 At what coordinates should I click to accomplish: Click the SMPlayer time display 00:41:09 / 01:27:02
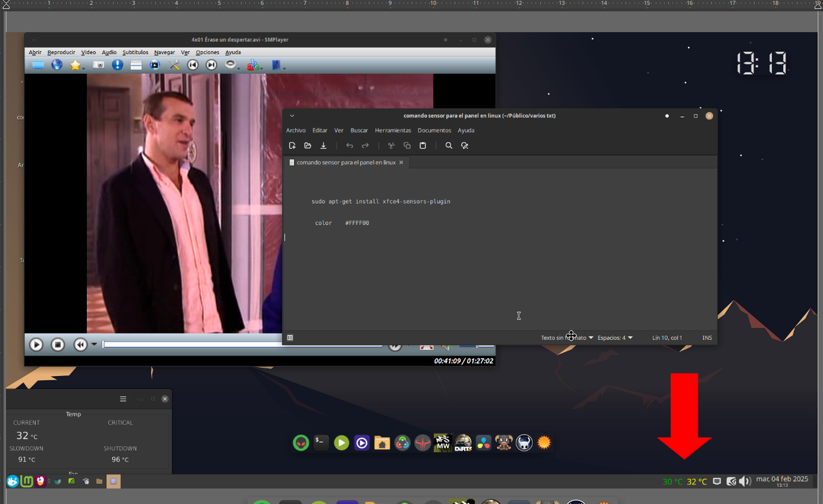464,361
